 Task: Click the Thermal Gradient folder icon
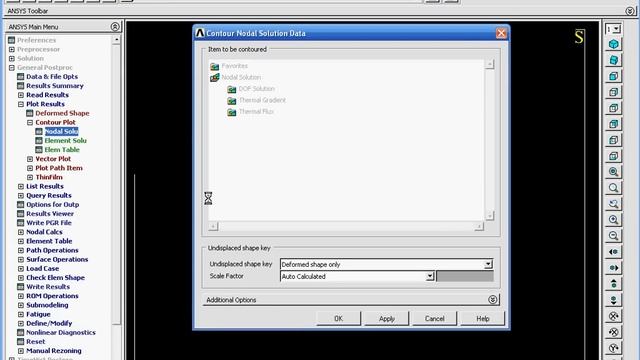(232, 100)
